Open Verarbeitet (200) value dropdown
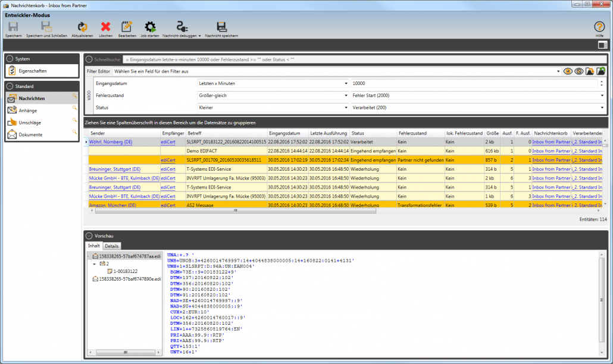Screen dimensions: 613x364 coord(602,108)
